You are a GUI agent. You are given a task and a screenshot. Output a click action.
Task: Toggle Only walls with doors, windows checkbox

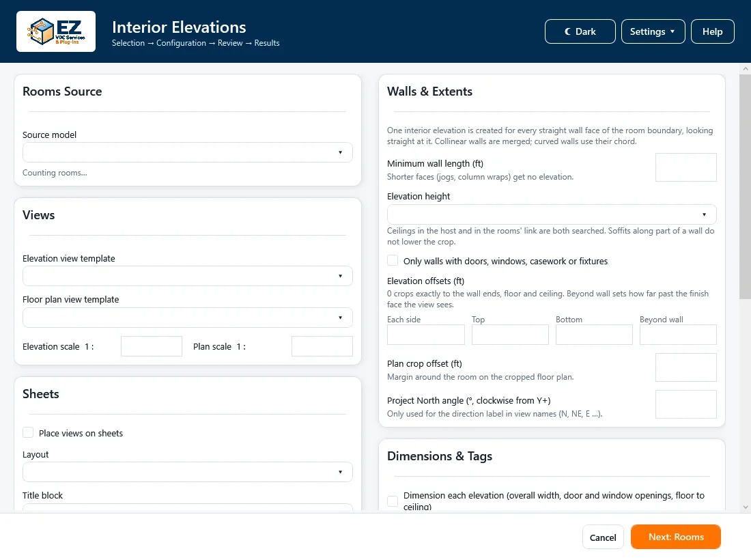pos(393,261)
